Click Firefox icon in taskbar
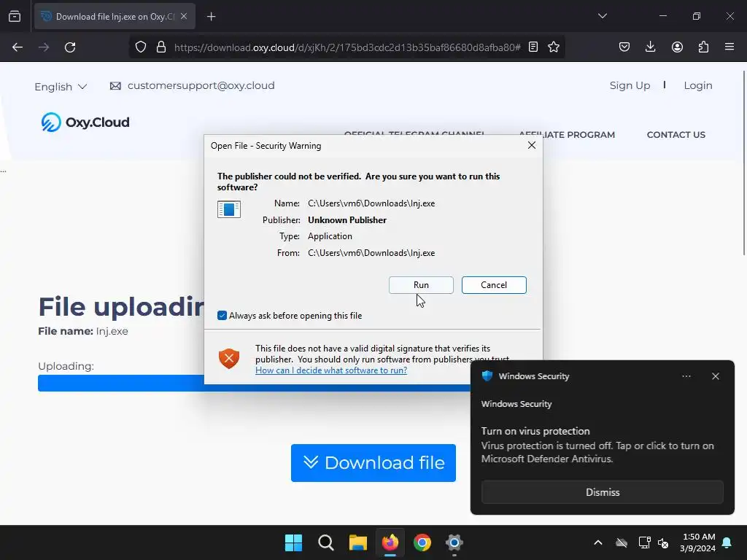This screenshot has height=560, width=747. coord(390,542)
